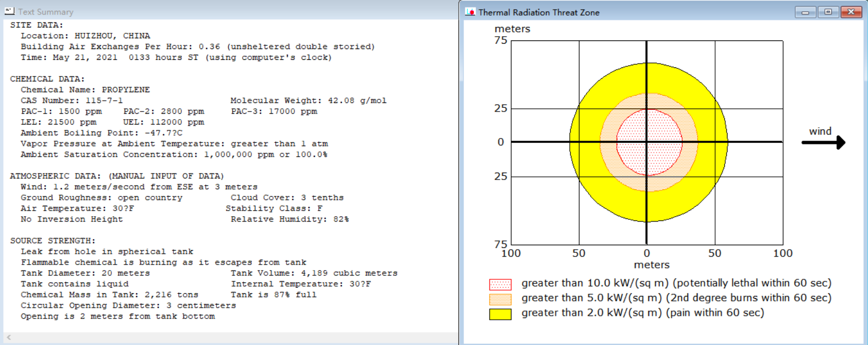Click the wind direction arrow
Viewport: 868px width, 345px height.
click(x=823, y=142)
